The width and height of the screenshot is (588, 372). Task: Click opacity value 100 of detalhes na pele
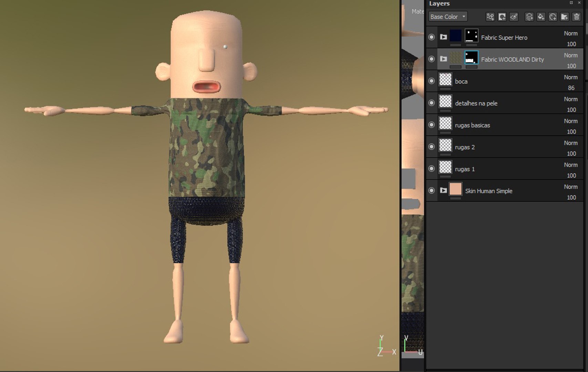click(x=571, y=110)
